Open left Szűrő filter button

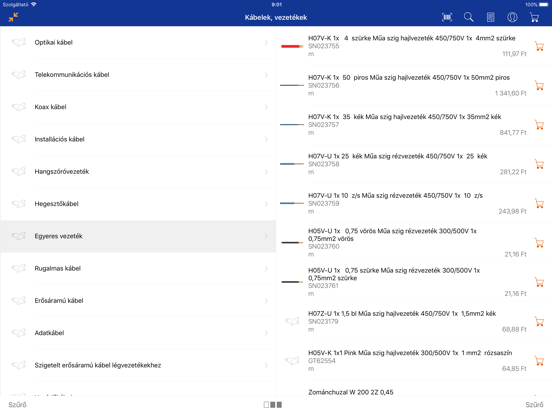[17, 405]
